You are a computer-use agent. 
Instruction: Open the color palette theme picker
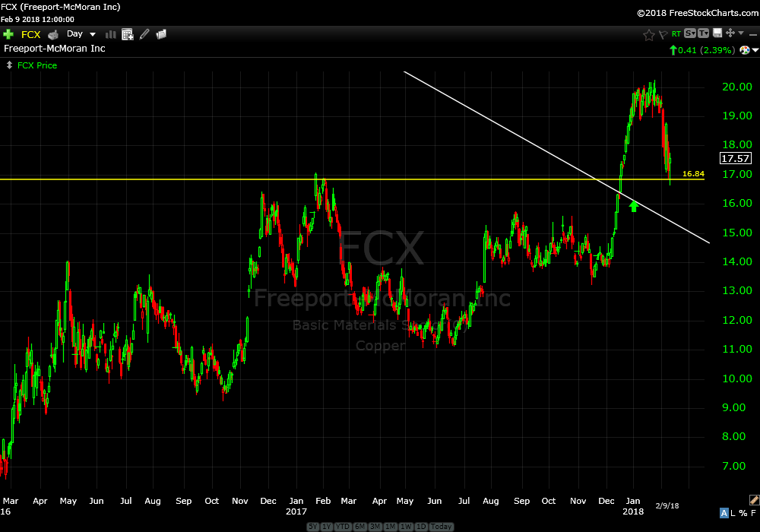744,50
